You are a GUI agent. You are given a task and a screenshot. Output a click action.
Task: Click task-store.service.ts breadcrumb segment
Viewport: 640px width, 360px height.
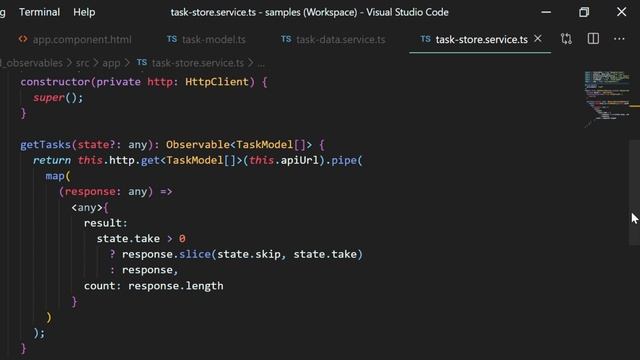[198, 63]
